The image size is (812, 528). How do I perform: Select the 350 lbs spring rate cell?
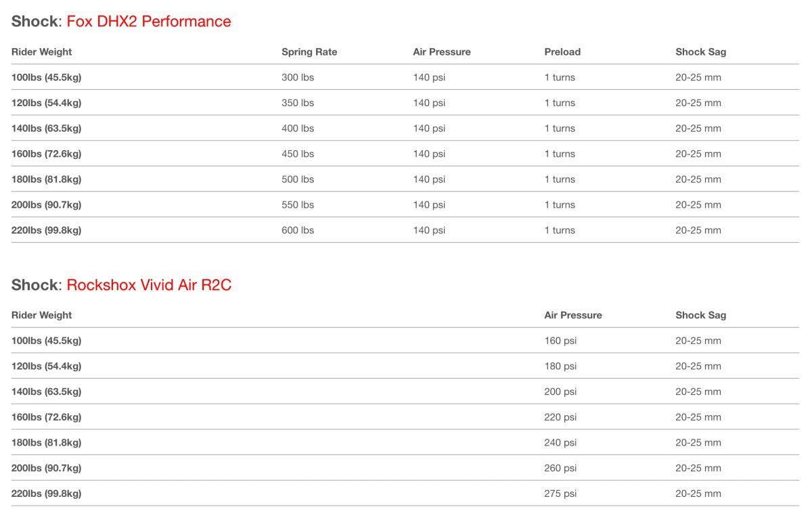298,103
